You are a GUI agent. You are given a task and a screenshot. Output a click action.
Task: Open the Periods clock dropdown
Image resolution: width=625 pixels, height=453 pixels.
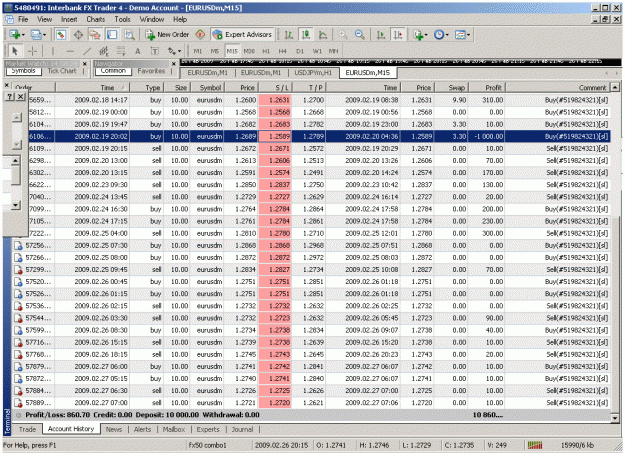pyautogui.click(x=441, y=35)
